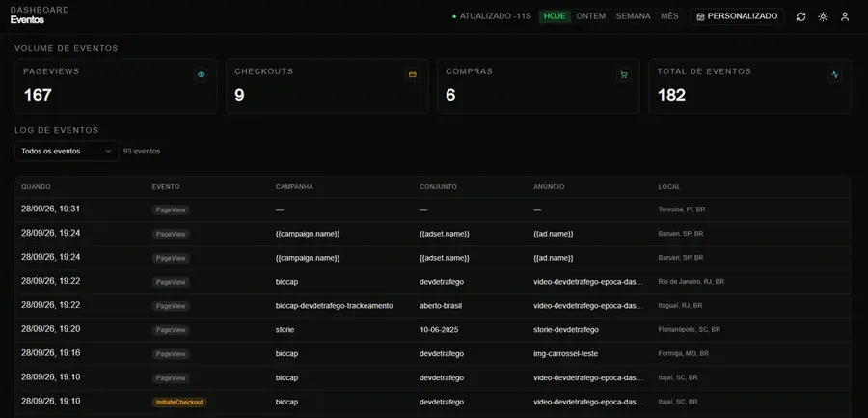Click the Florianópolis, SC, BR location
This screenshot has width=868, height=418.
point(690,329)
